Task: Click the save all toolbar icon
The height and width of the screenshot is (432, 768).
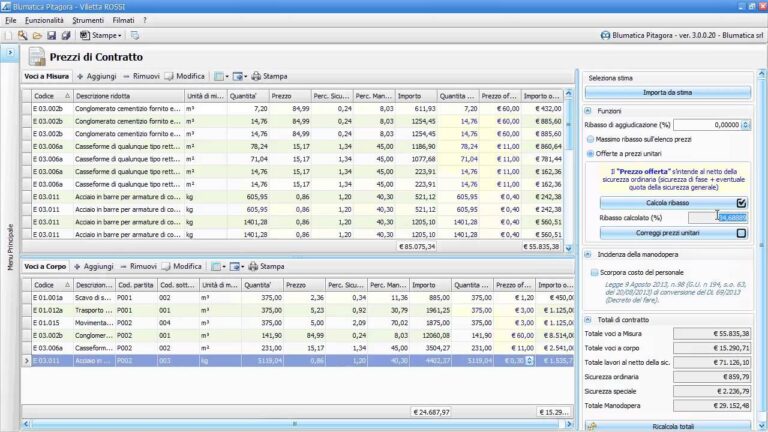Action: tap(66, 35)
